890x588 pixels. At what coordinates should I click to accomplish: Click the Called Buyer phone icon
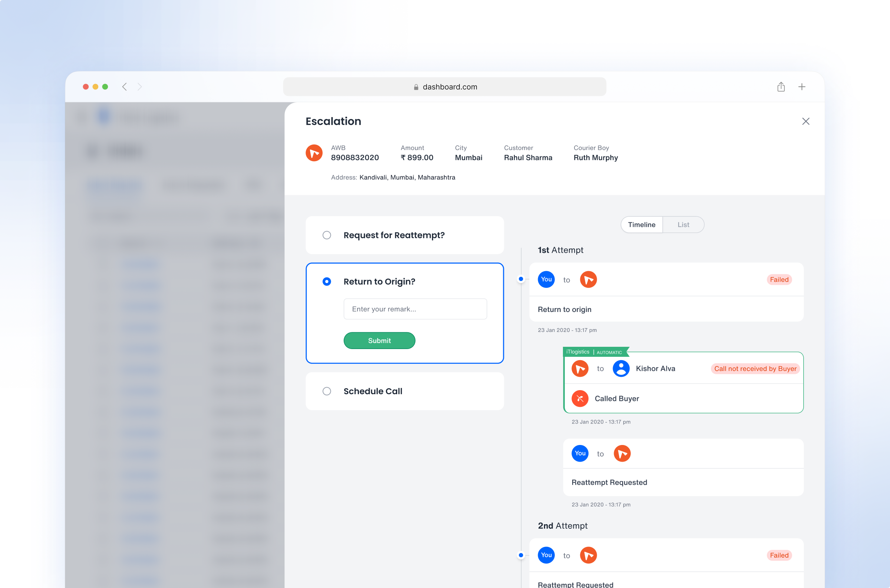click(580, 398)
